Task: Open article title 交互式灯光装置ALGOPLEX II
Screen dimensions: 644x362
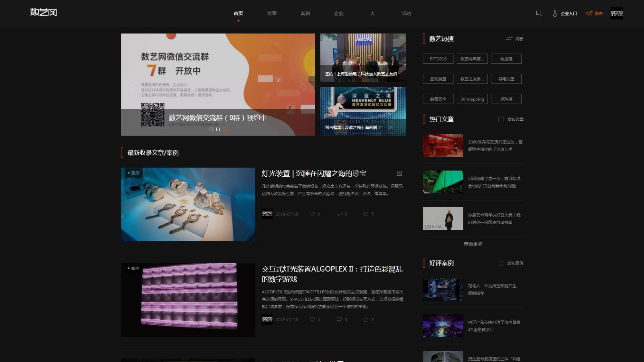Action: tap(332, 274)
